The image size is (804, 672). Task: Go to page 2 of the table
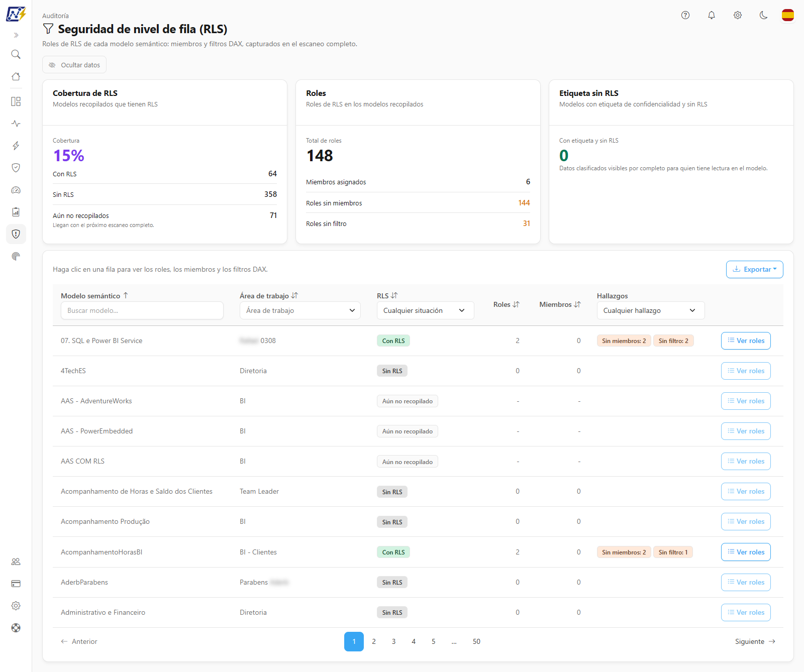pos(374,641)
